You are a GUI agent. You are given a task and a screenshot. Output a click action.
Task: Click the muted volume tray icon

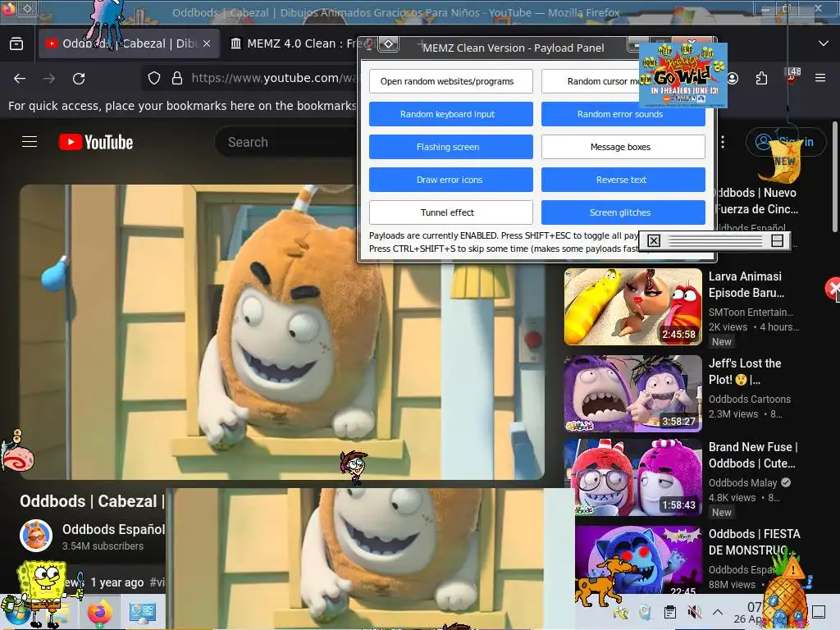point(695,611)
